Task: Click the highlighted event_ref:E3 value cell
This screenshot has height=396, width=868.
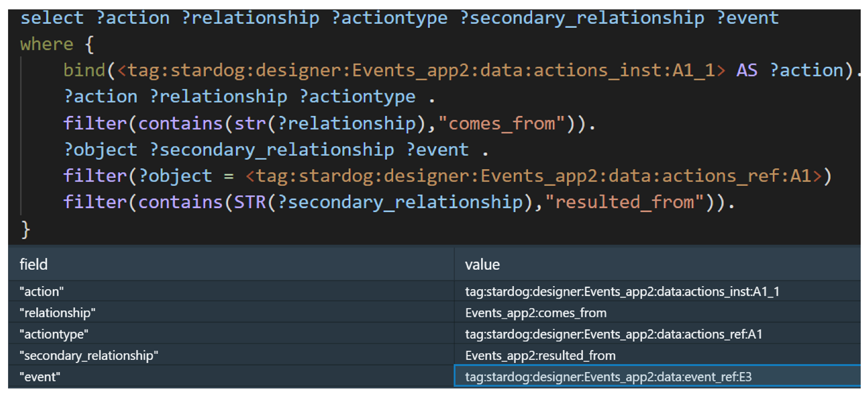Action: coord(608,377)
